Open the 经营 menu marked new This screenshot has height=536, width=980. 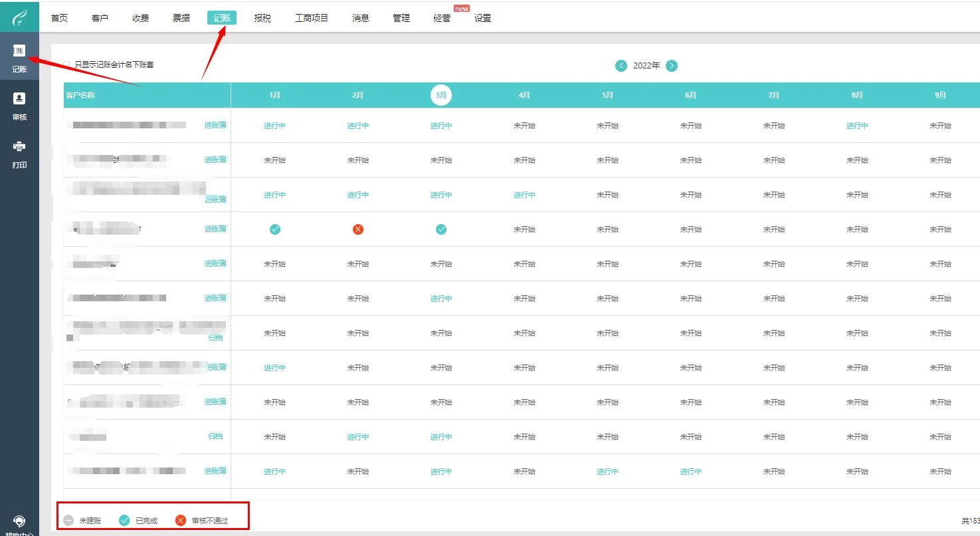pos(442,18)
